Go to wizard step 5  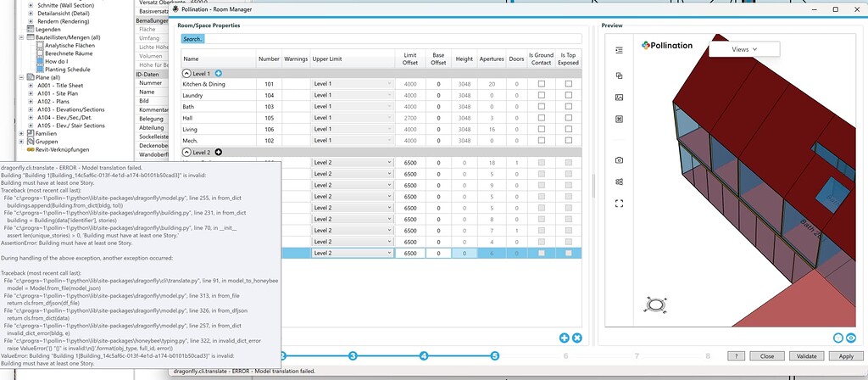(495, 356)
